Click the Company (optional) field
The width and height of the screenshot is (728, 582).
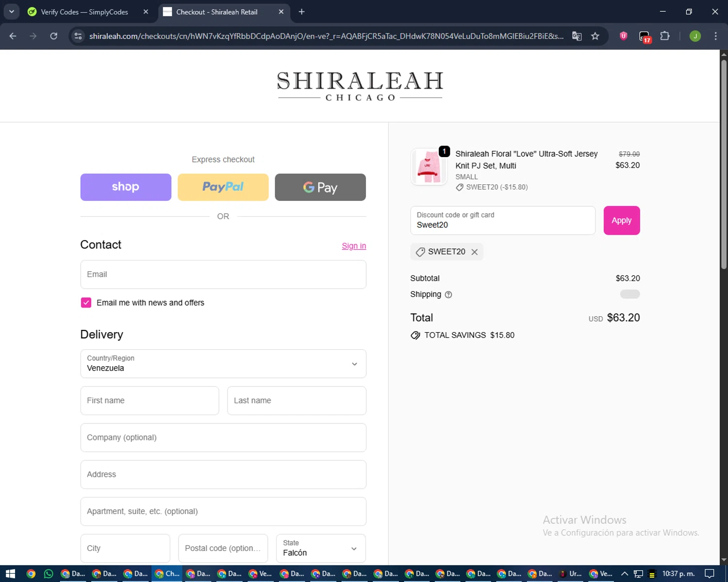223,437
